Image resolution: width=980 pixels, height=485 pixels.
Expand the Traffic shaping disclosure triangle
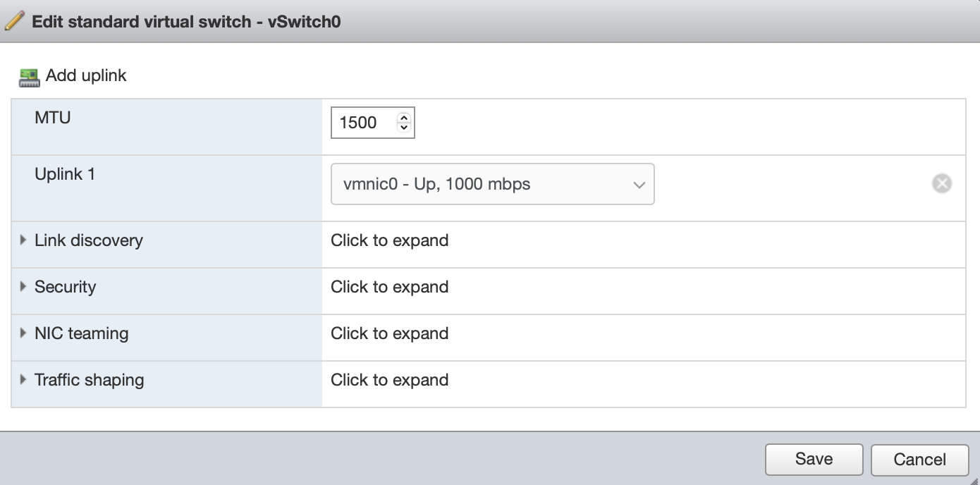point(24,380)
